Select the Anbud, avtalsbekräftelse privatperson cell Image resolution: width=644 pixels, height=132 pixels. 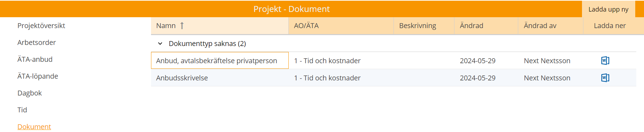click(x=220, y=60)
